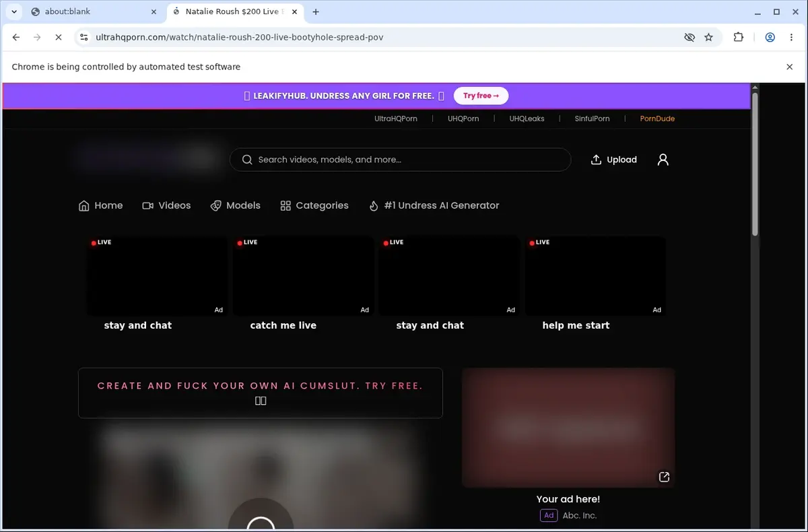The width and height of the screenshot is (808, 532).
Task: Click the first stay and chat caption
Action: click(x=138, y=325)
